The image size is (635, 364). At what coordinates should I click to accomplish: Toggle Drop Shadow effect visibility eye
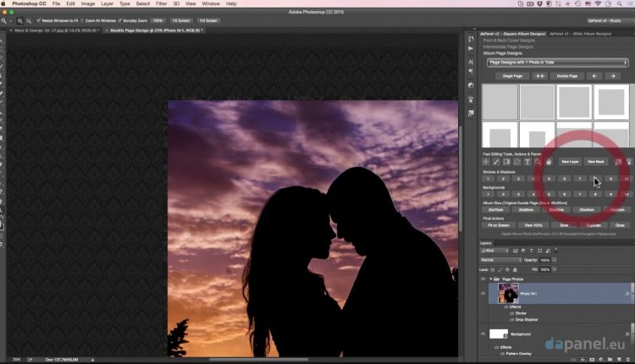512,320
